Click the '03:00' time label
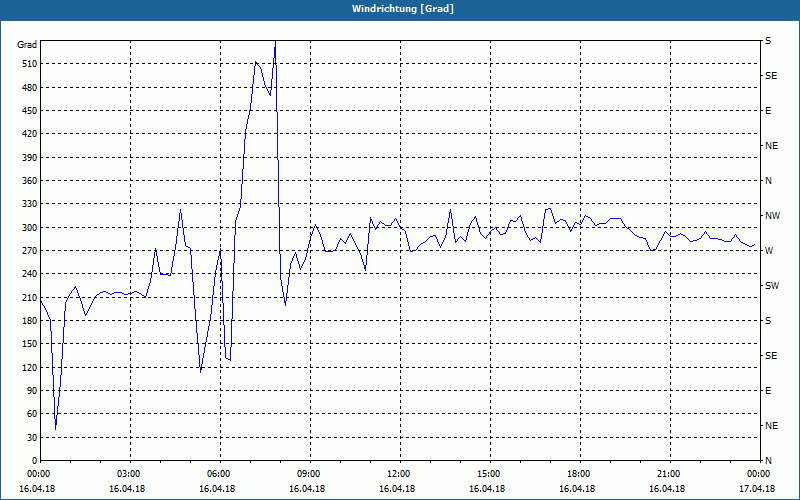Viewport: 800px width, 500px height. click(129, 474)
